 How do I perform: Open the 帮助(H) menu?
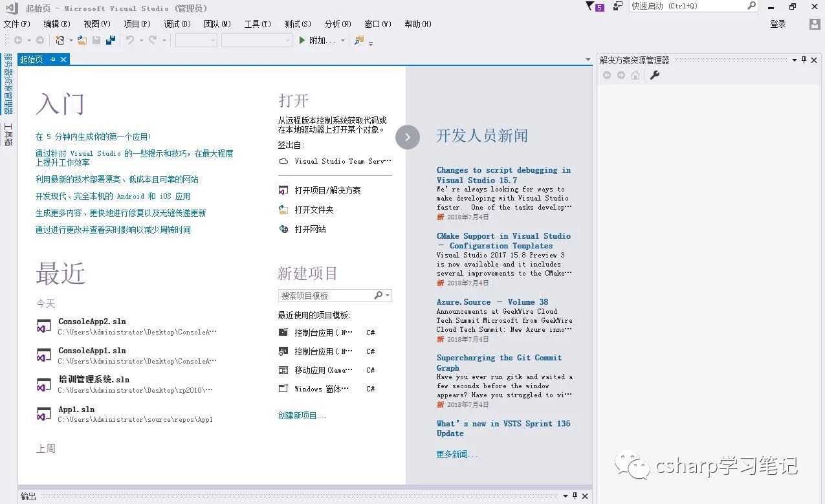coord(418,24)
